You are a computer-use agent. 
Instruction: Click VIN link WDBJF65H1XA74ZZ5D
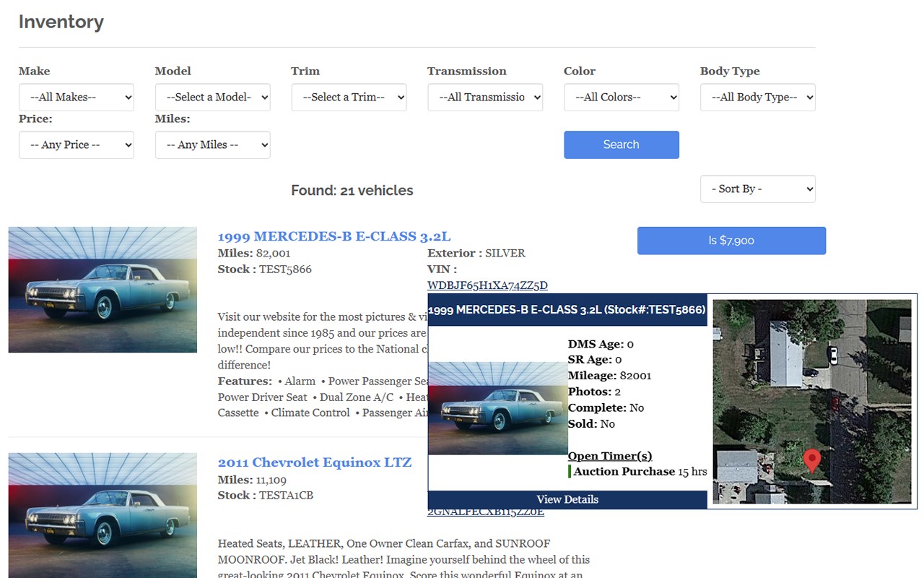tap(487, 285)
